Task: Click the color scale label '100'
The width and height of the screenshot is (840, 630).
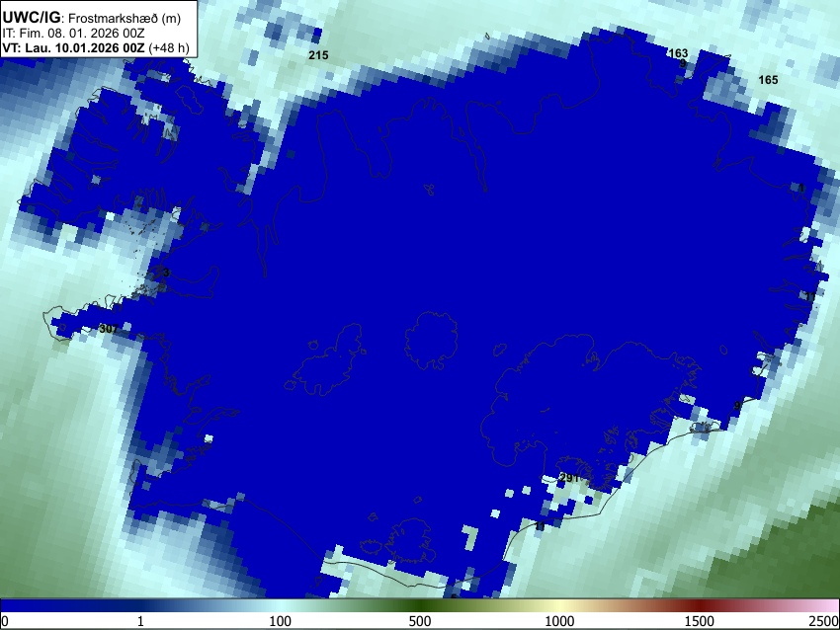Action: tap(281, 621)
